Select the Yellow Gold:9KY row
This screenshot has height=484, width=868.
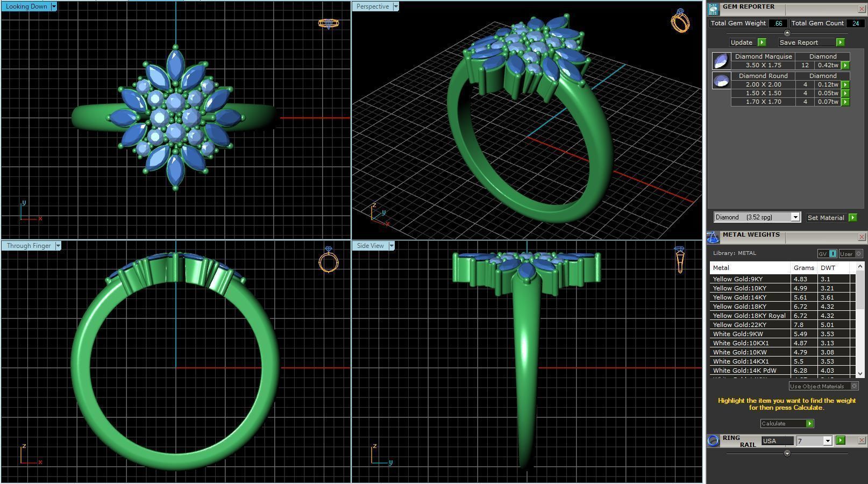pyautogui.click(x=782, y=279)
